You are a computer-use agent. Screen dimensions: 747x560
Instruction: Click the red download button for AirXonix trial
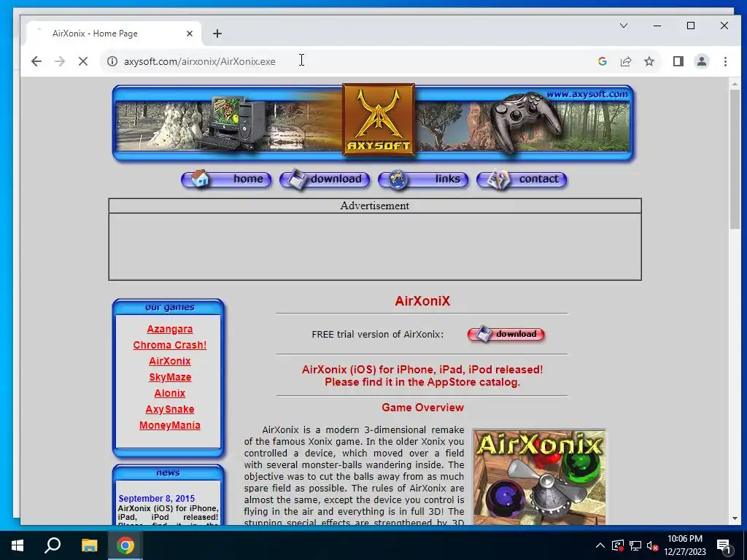tap(506, 334)
